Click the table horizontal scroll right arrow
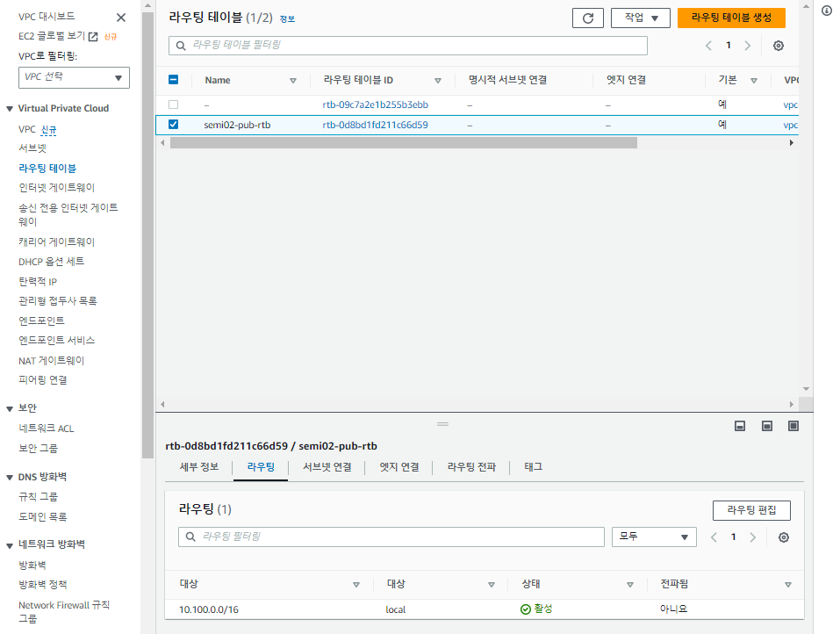The image size is (840, 634). [791, 143]
